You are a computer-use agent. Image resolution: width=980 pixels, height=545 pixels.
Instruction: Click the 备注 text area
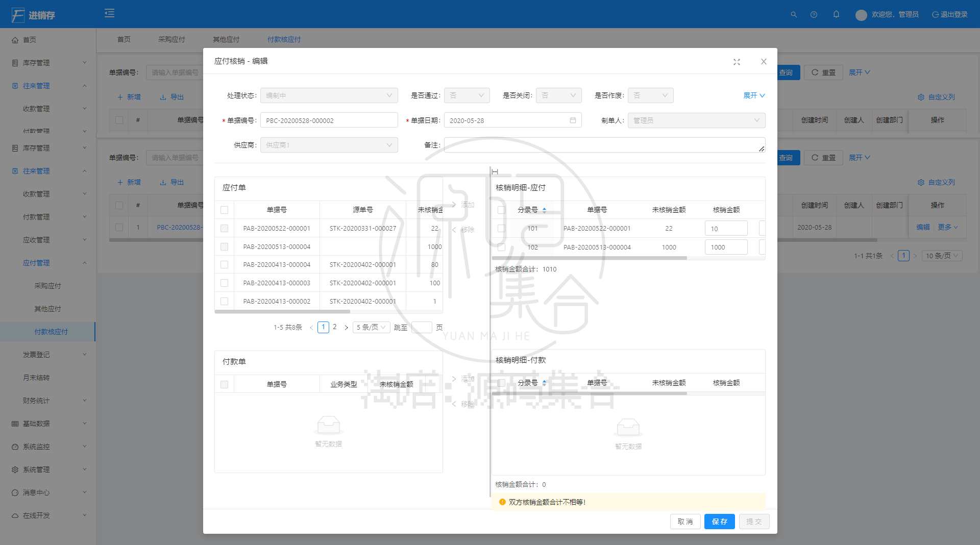[x=604, y=145]
